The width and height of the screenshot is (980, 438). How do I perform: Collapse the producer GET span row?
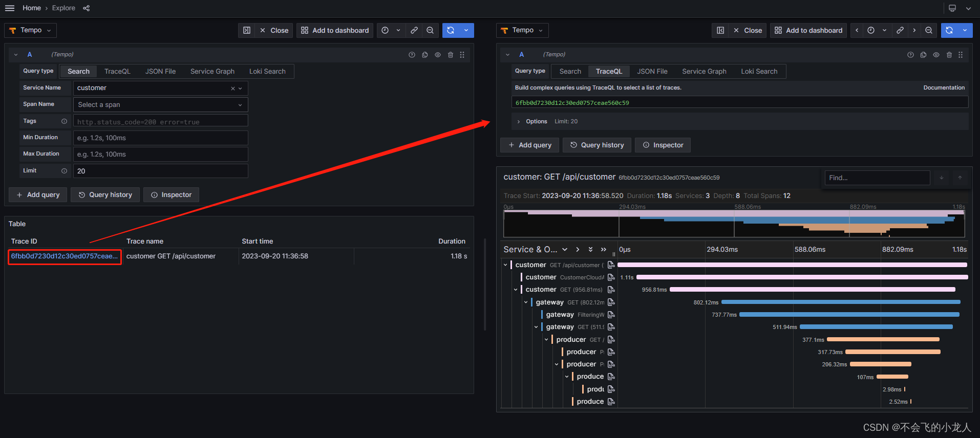546,340
